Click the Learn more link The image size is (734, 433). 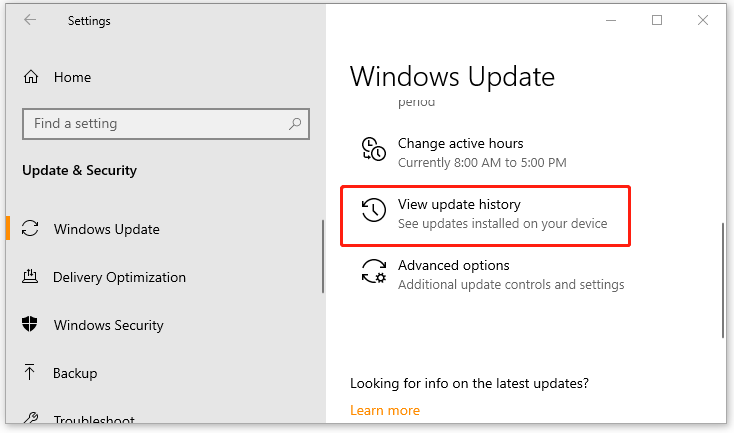point(385,411)
